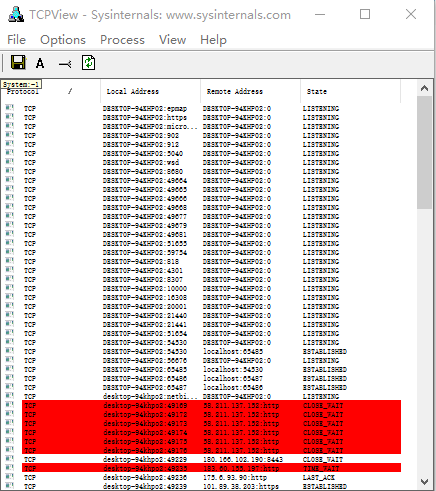Toggle resolve addresses with the A icon
Screen dimensions: 436x491
[40, 63]
